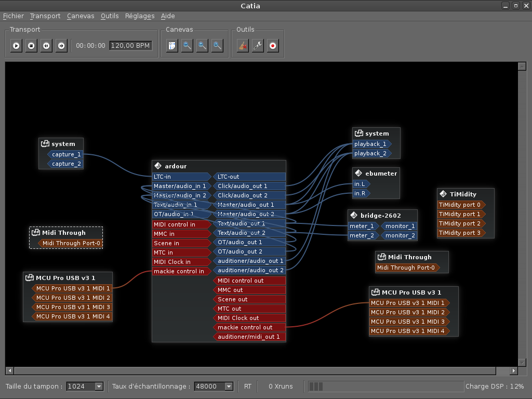Click the TiMidity client box icon

[443, 194]
